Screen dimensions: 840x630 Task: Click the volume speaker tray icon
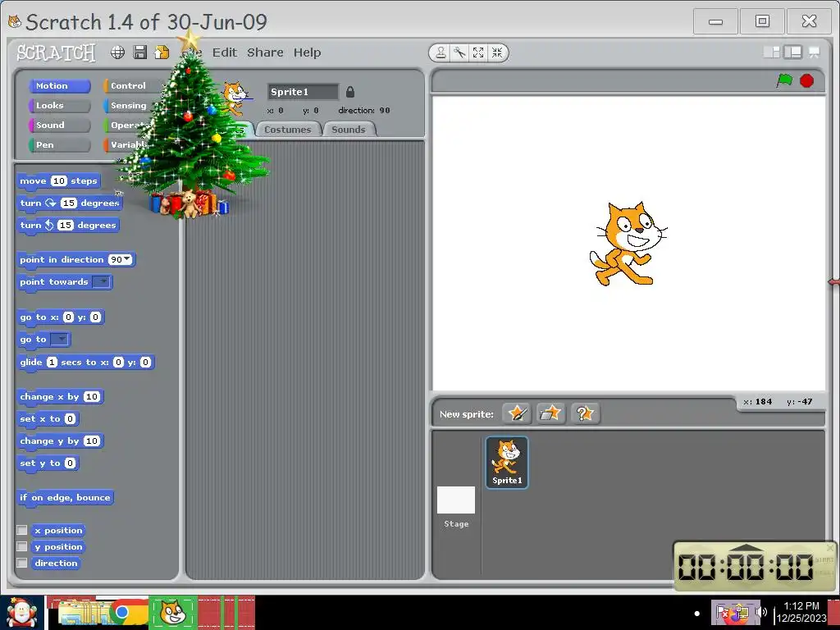[761, 612]
